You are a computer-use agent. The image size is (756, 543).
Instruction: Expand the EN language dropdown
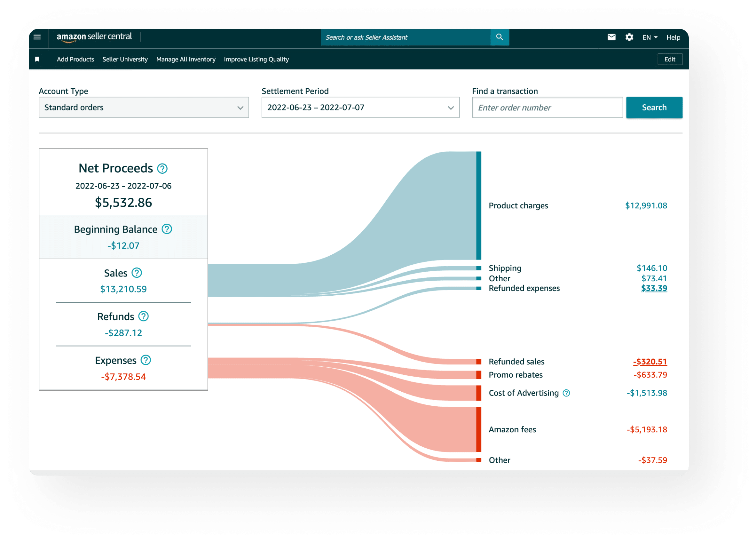650,37
